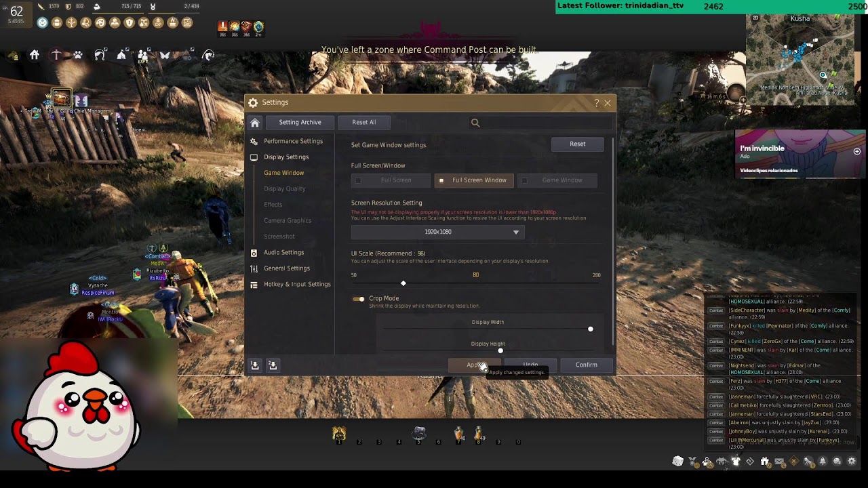Image resolution: width=868 pixels, height=488 pixels.
Task: Click the home icon in Settings window
Action: pyautogui.click(x=255, y=123)
